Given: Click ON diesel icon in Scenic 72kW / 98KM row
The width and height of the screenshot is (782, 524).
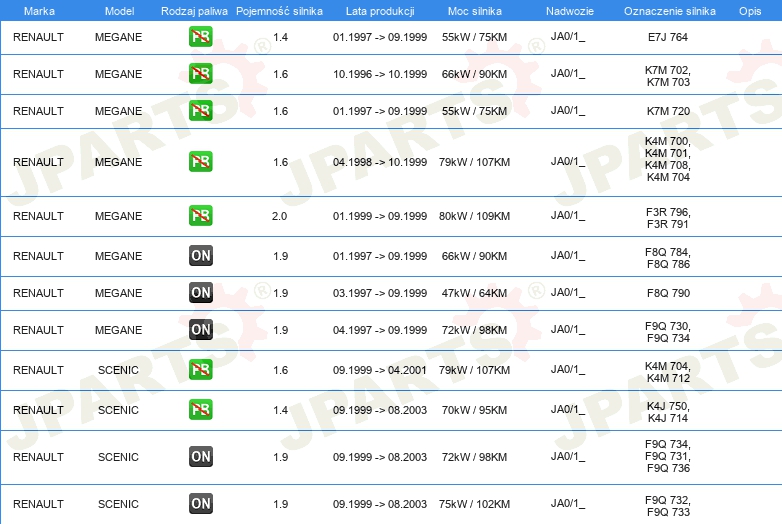Looking at the screenshot, I should (200, 456).
